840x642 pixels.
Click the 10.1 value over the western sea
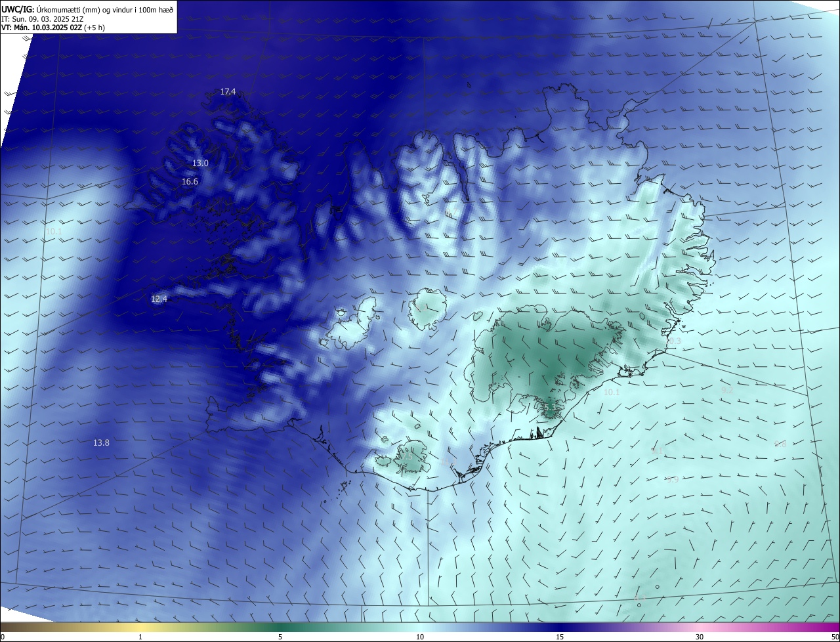[x=54, y=231]
